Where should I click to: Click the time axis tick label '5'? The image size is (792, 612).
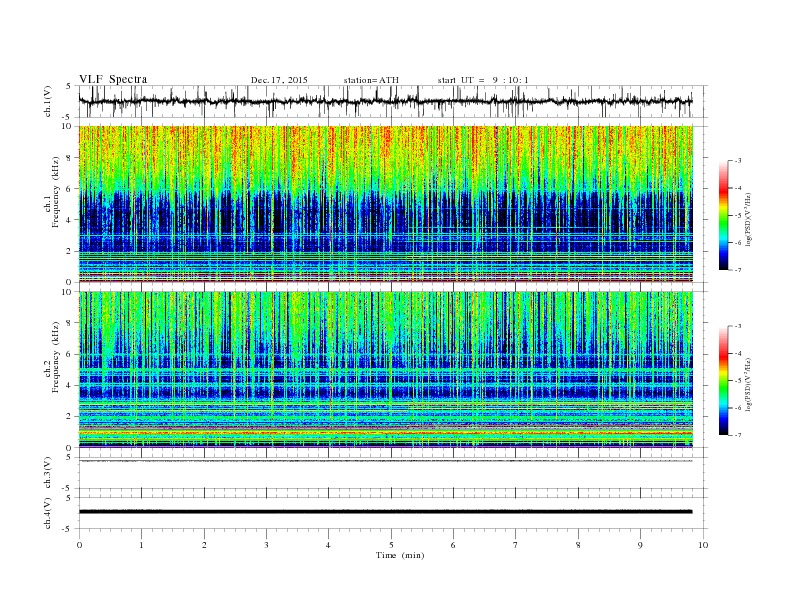[391, 545]
